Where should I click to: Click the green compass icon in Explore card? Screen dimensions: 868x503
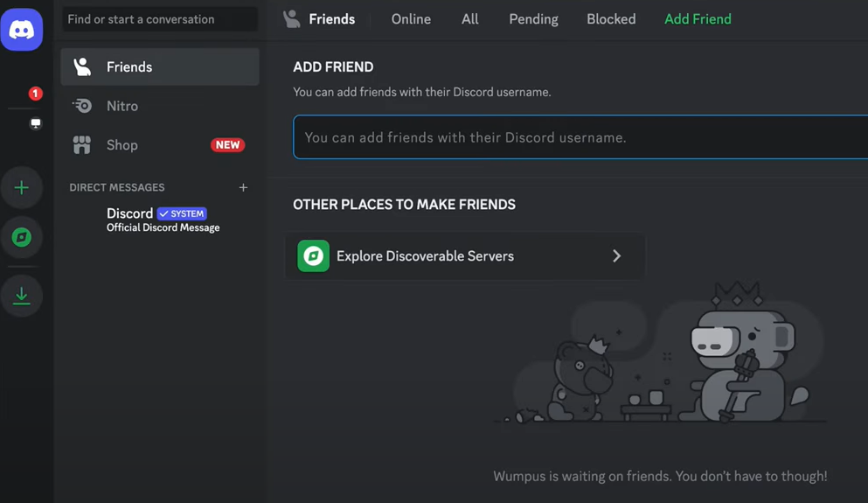click(313, 256)
